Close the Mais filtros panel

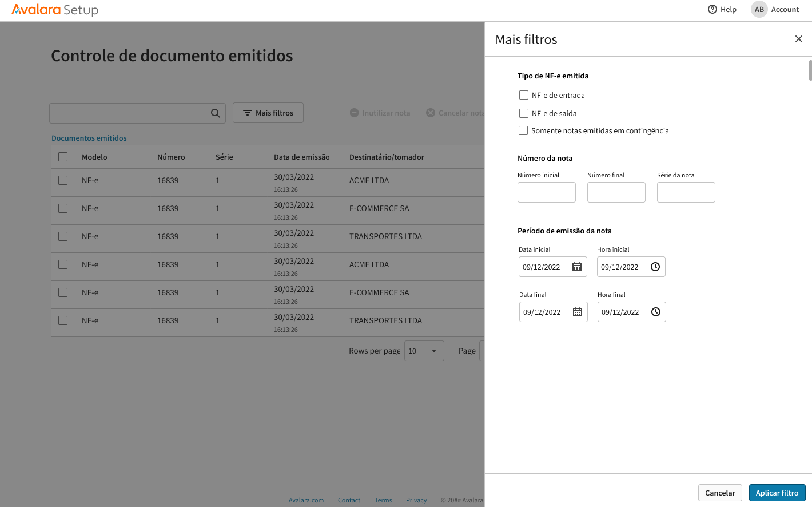point(798,39)
